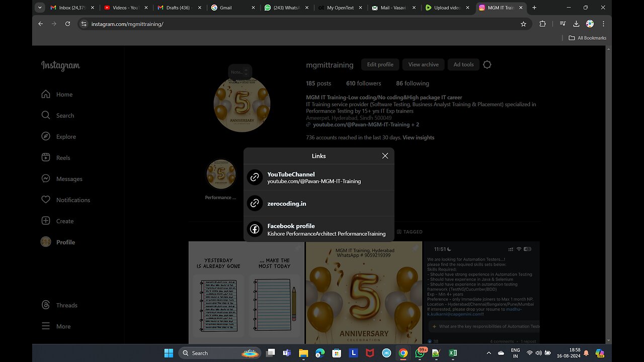
Task: Click View insights link
Action: 418,138
